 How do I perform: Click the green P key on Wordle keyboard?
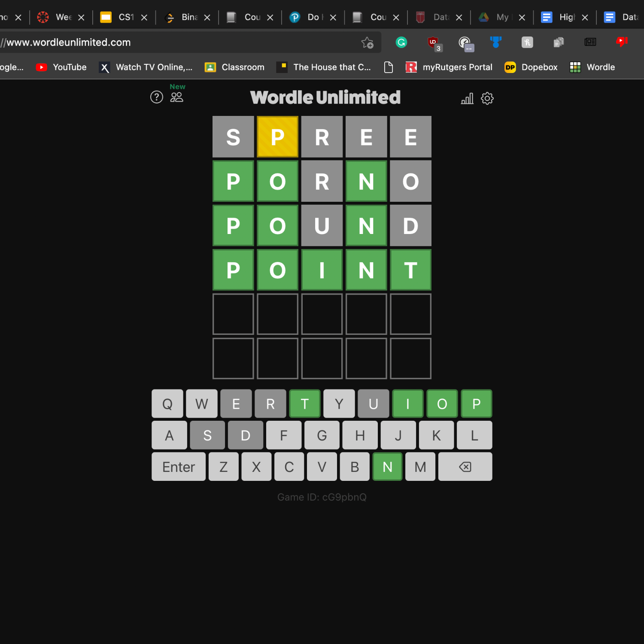[x=477, y=404]
